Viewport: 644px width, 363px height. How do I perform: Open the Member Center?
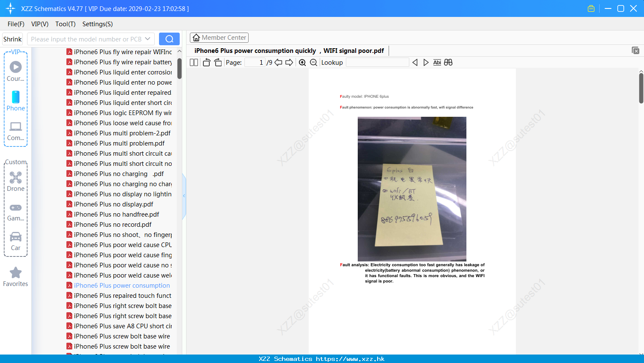pyautogui.click(x=219, y=38)
